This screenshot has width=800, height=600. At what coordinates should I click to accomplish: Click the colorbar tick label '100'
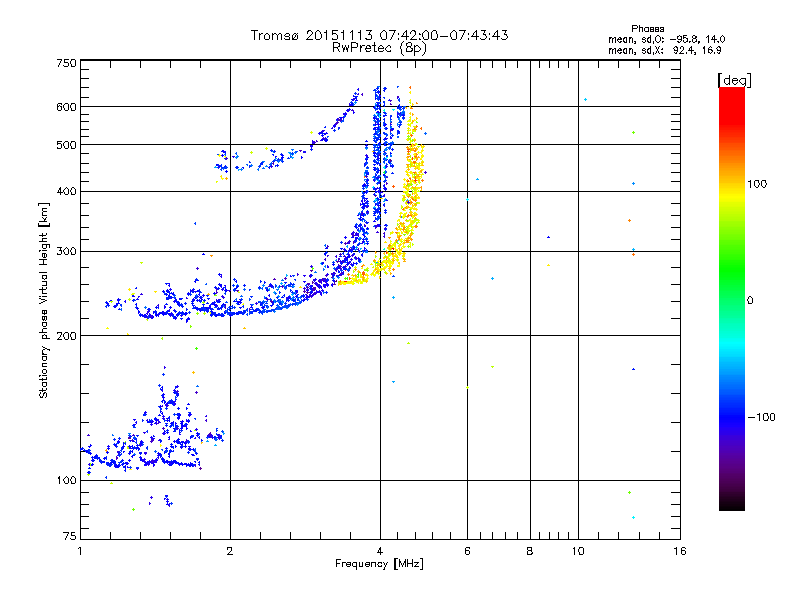pyautogui.click(x=757, y=184)
